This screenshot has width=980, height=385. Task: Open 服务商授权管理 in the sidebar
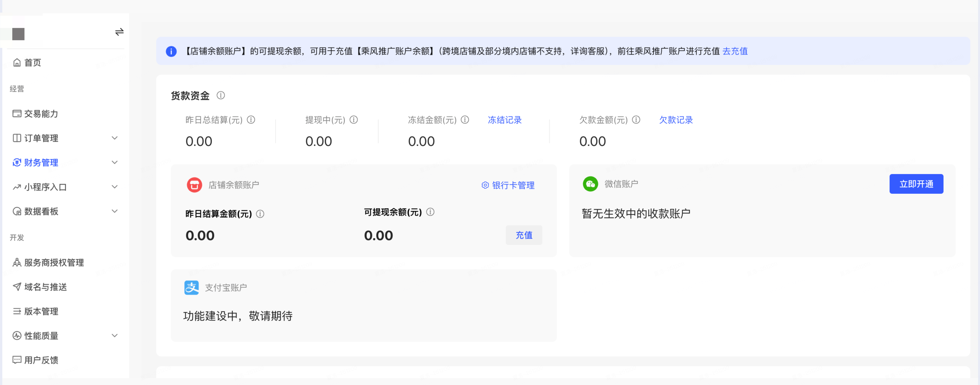(54, 263)
